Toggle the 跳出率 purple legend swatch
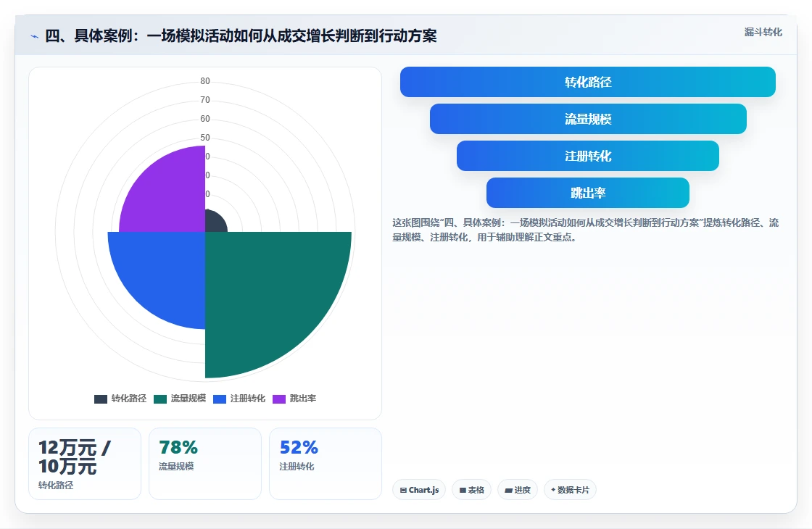 coord(279,399)
